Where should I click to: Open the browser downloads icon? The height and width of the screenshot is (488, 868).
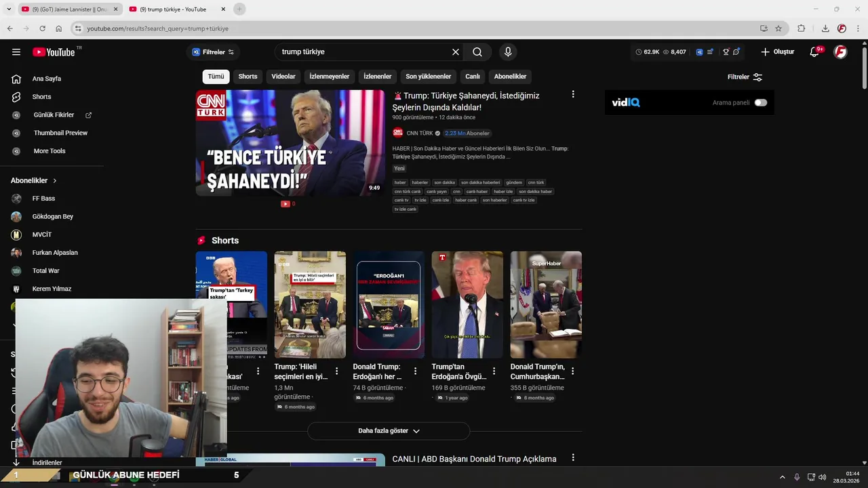click(825, 28)
